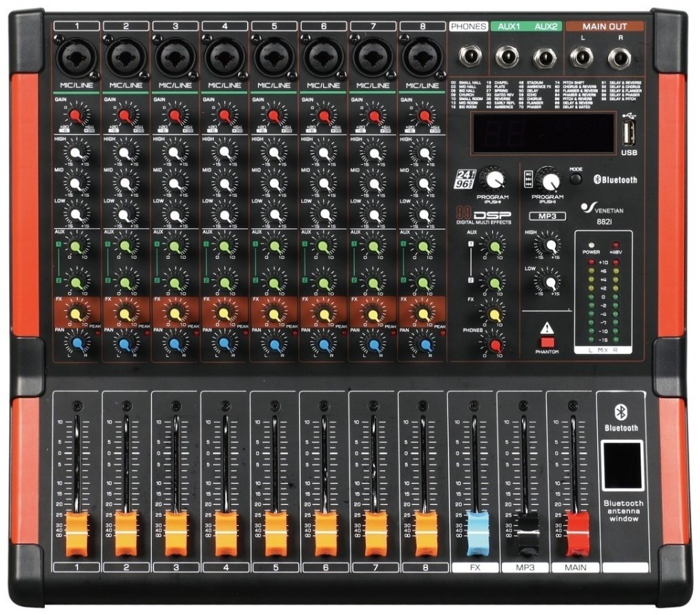Click the channel 6 yellow FX knob

324,314
